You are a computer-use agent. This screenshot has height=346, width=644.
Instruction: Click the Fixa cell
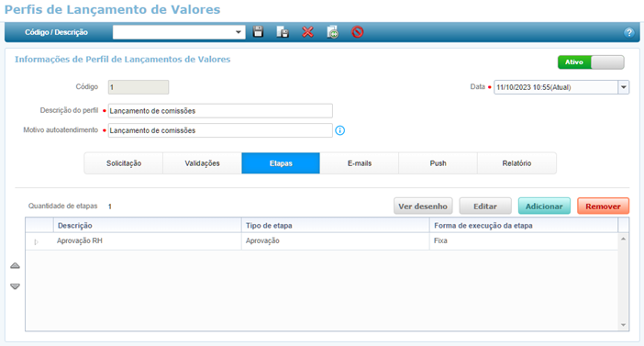pyautogui.click(x=524, y=241)
